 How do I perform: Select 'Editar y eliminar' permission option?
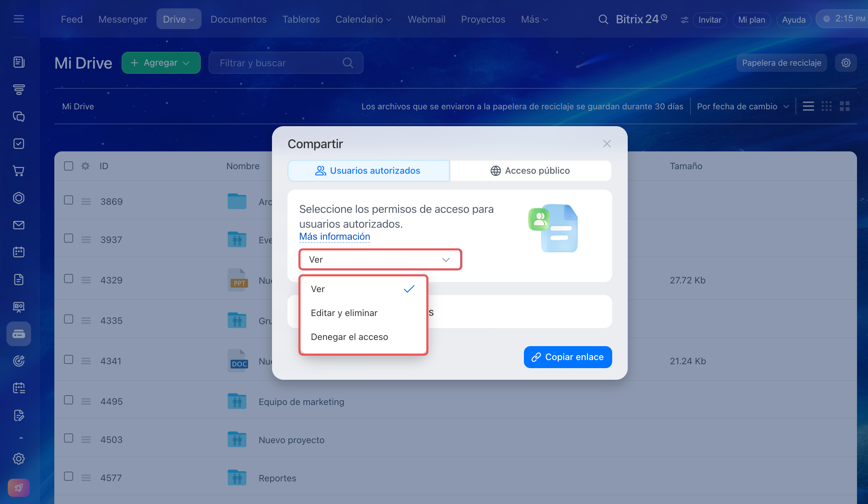coord(363,313)
